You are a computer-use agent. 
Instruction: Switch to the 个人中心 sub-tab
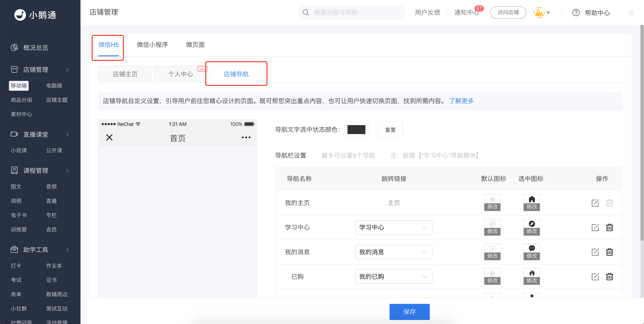click(180, 74)
